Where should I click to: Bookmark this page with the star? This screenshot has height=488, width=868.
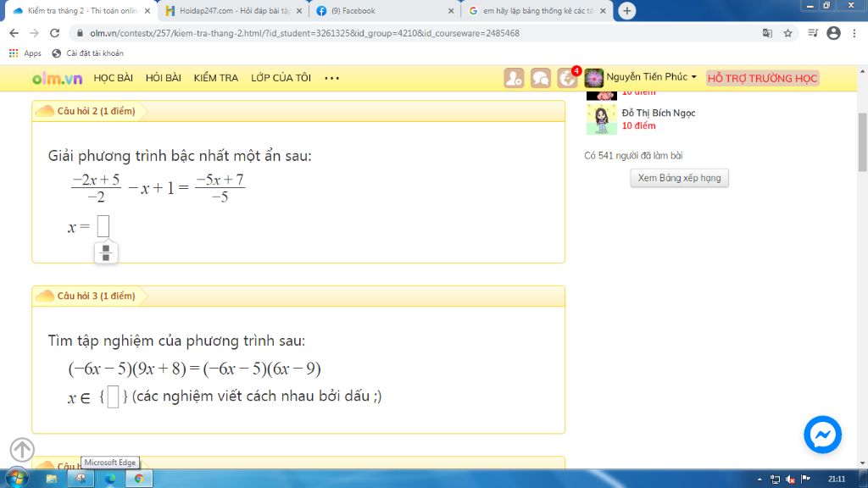click(787, 33)
